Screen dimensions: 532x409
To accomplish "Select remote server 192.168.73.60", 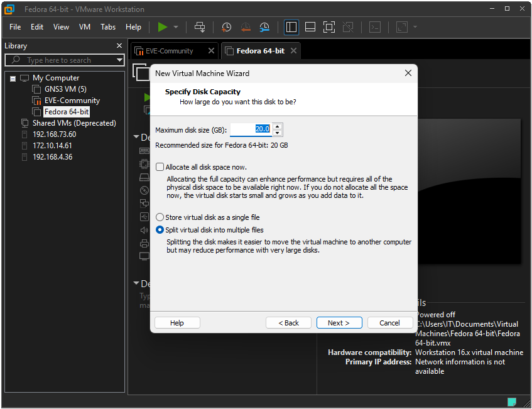I will pos(54,134).
